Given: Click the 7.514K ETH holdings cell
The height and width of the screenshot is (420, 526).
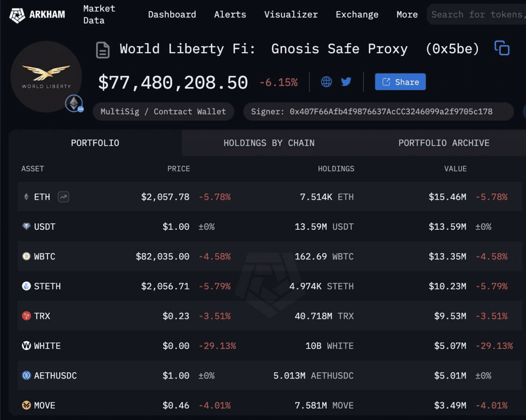Looking at the screenshot, I should click(x=327, y=197).
